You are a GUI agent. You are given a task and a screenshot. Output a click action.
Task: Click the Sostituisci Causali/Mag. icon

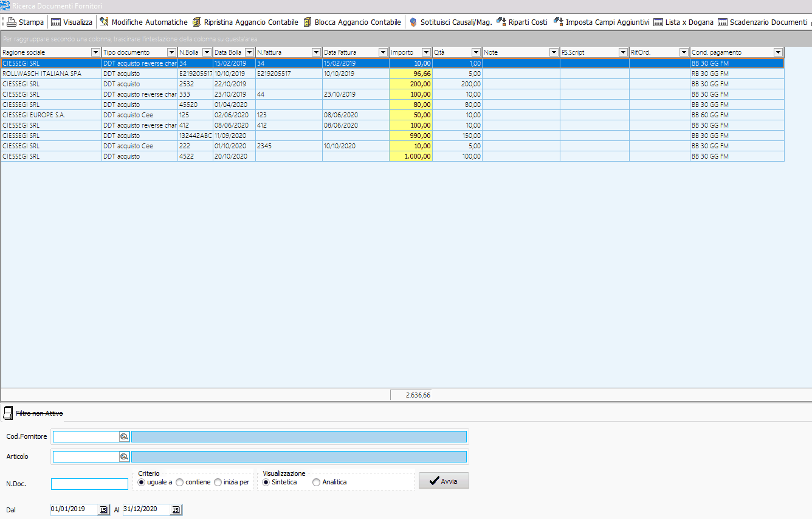(413, 22)
